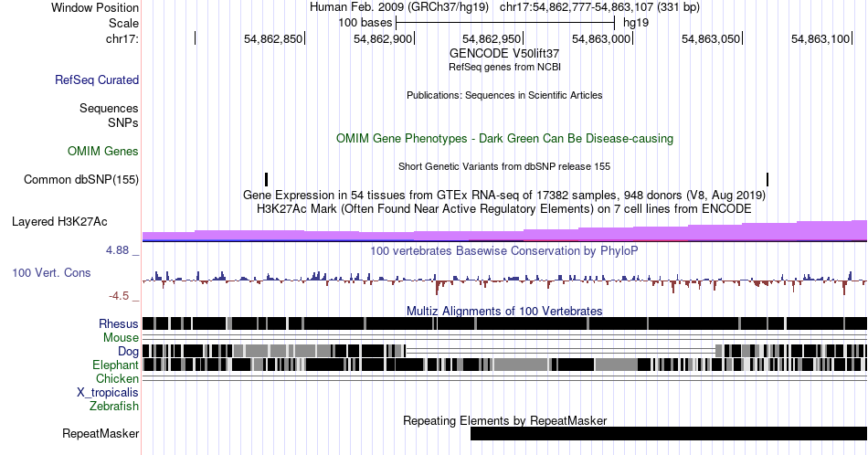Screen dimensions: 868x455
Task: Click the Chicken alignment row label
Action: pos(117,378)
